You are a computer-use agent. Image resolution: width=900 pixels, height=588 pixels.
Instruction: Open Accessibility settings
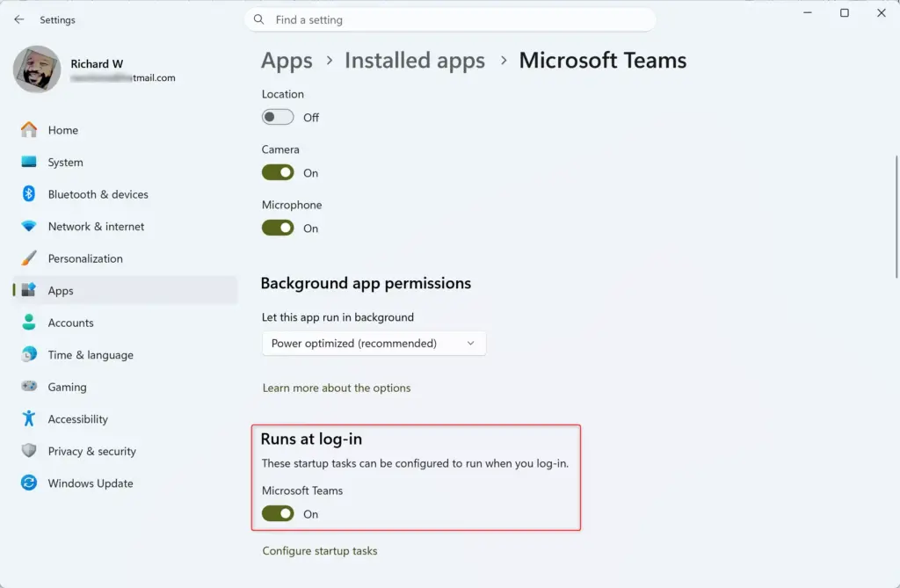point(125,419)
